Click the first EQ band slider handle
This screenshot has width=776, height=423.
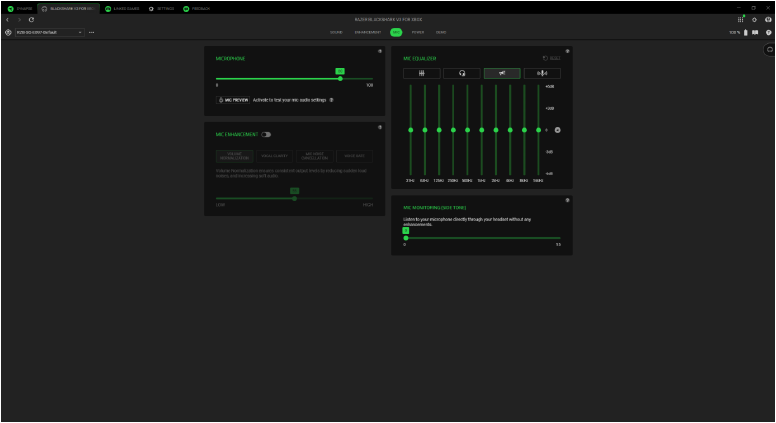[x=410, y=130]
